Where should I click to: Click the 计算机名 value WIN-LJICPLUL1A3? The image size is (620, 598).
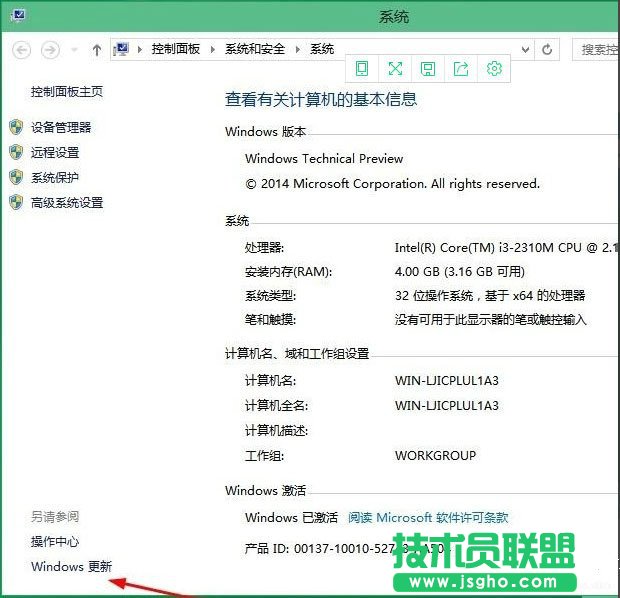[447, 380]
